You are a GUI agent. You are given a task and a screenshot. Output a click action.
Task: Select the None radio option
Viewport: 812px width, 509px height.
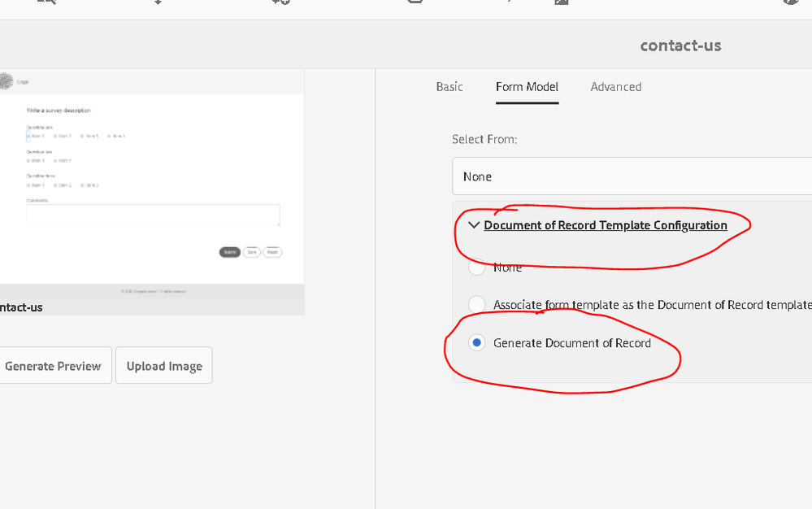coord(477,267)
